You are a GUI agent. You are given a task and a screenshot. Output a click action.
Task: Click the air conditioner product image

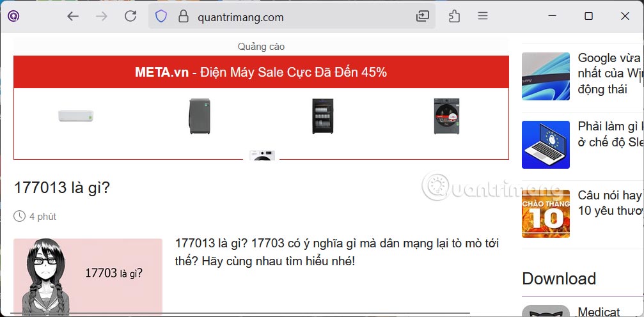tap(75, 116)
